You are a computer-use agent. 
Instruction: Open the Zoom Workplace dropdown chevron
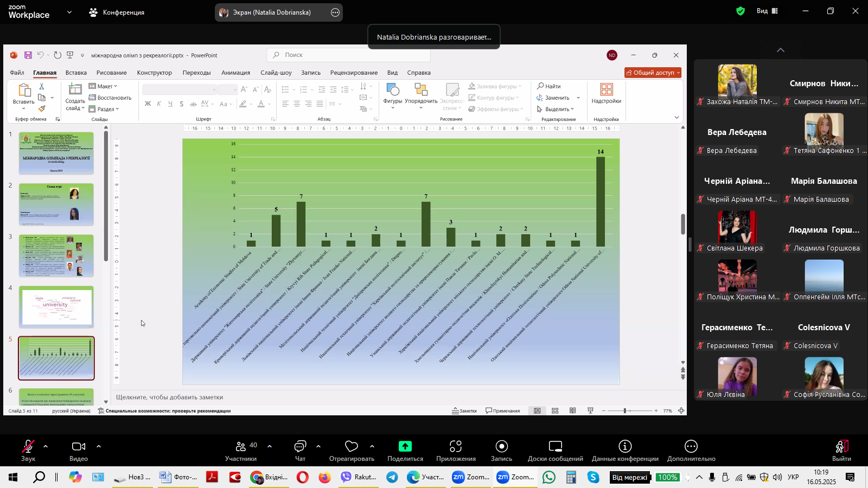pos(69,12)
